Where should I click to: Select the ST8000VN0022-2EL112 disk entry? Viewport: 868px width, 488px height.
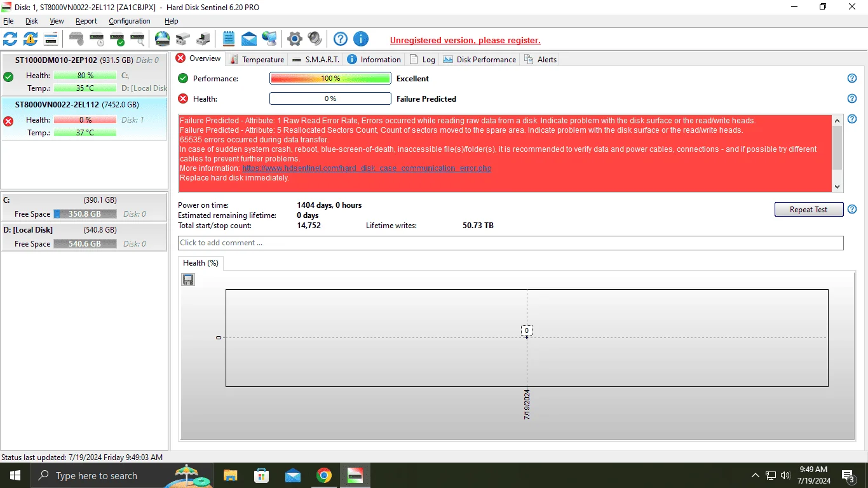pyautogui.click(x=84, y=119)
